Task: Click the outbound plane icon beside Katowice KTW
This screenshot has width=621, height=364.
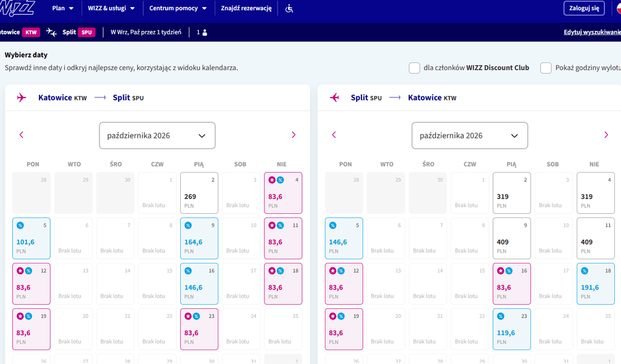Action: tap(21, 98)
